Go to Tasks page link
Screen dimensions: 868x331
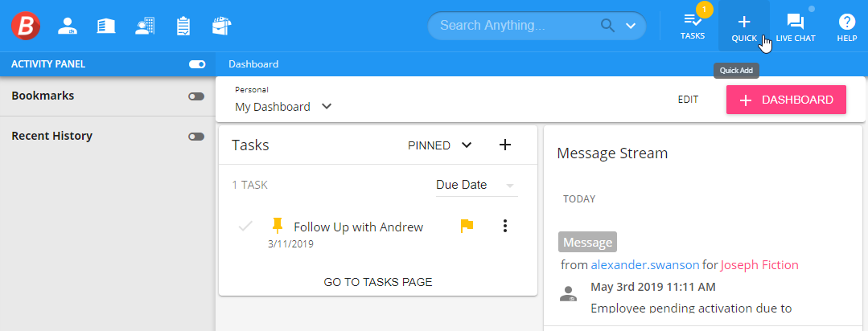point(378,282)
